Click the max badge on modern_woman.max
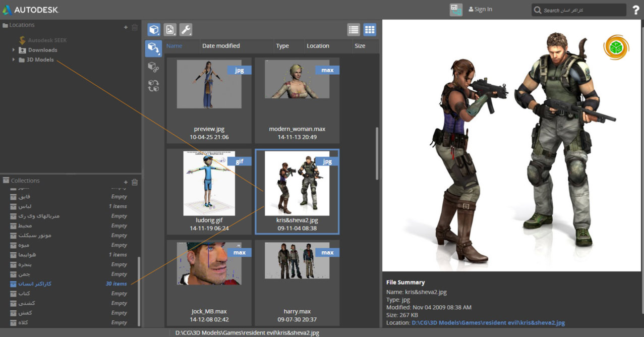 pos(327,70)
